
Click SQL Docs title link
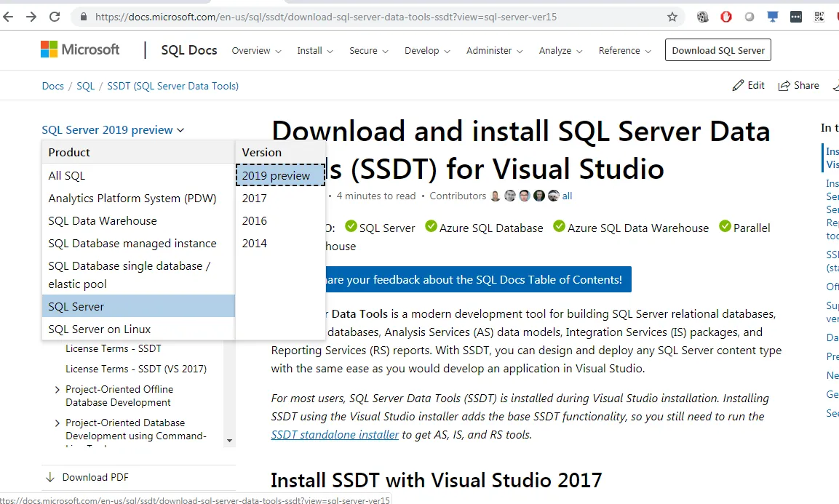pyautogui.click(x=189, y=50)
